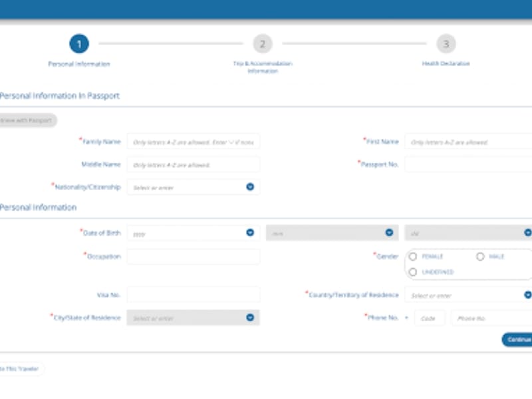Click into the Middle Name field
The width and height of the screenshot is (532, 399).
193,164
